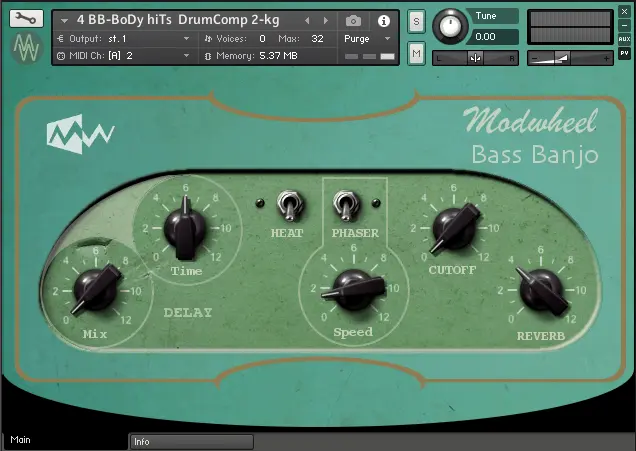Click the pan center marker icon

click(475, 58)
